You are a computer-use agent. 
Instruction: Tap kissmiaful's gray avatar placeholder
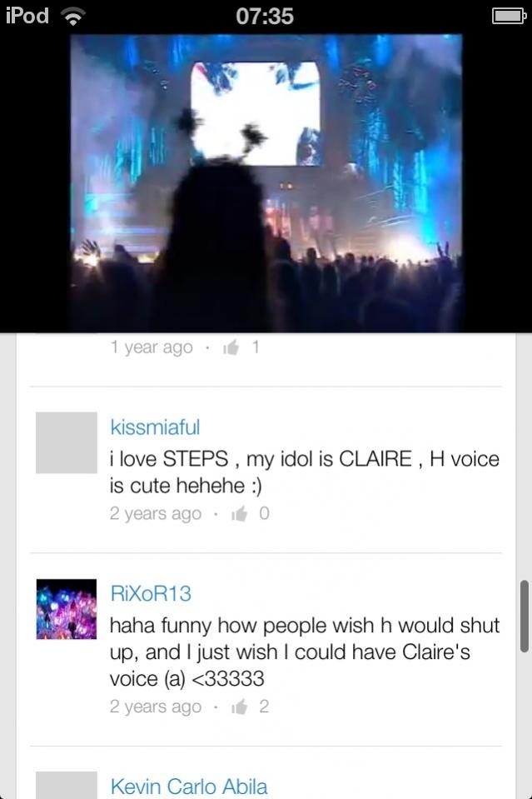[x=66, y=442]
